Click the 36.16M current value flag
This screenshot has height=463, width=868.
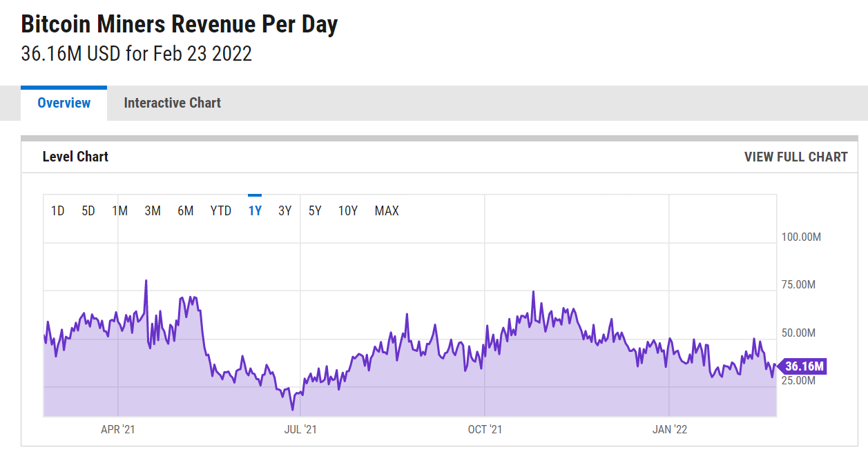[803, 366]
